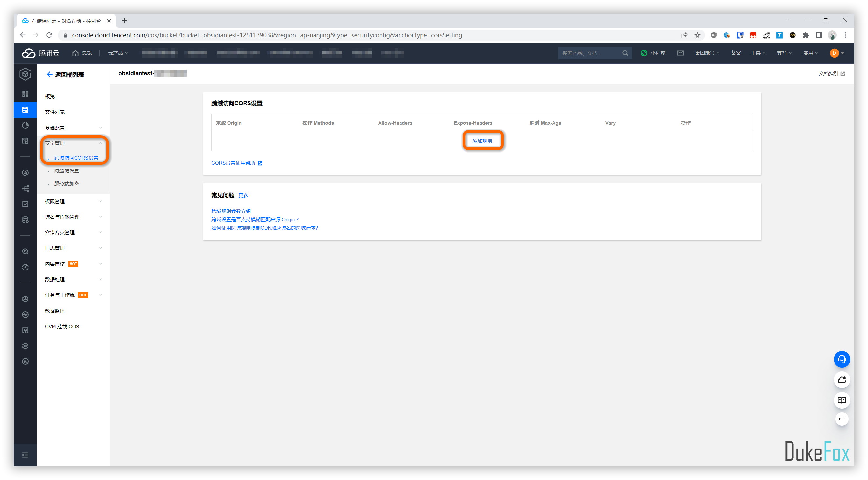Click 返回桶列表 back link
Image resolution: width=868 pixels, height=480 pixels.
point(65,74)
